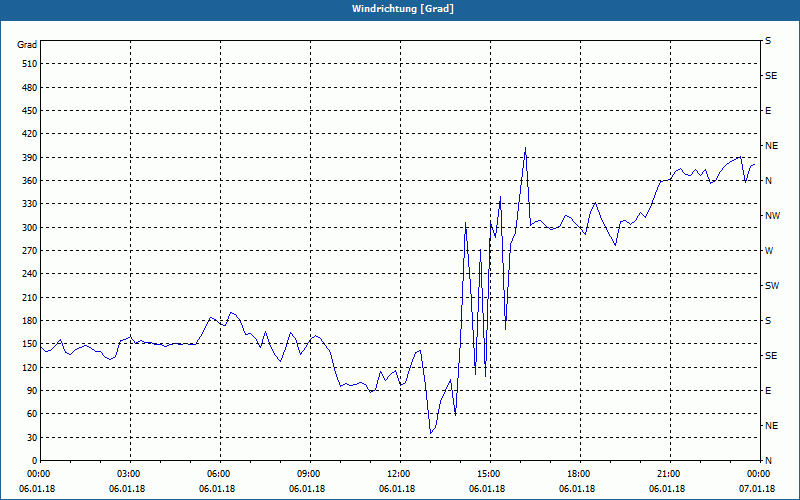Click the 00:00 label above date 07.01.18
Viewport: 800px width, 500px height.
click(757, 474)
